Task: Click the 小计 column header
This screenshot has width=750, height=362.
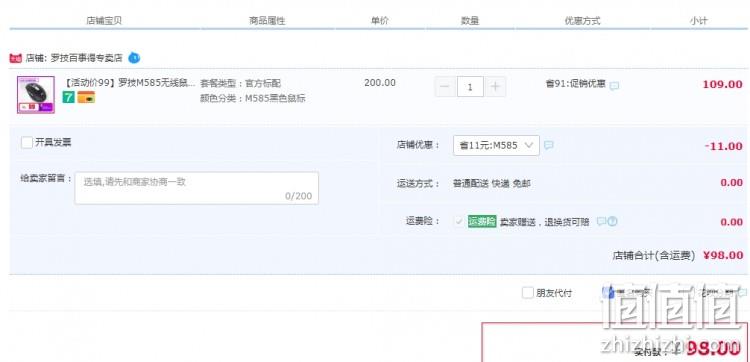Action: tap(698, 21)
